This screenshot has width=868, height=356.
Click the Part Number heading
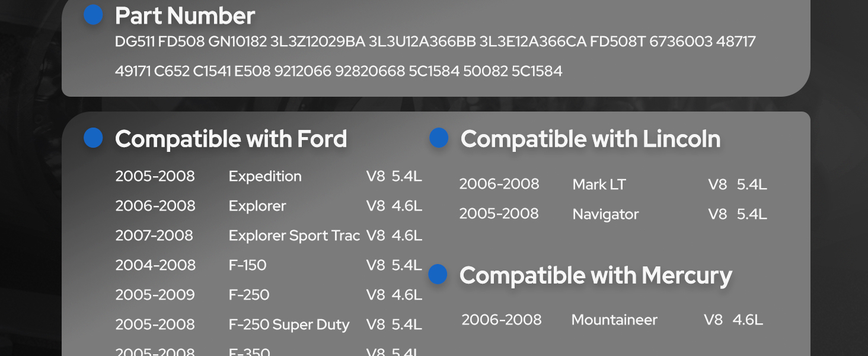coord(184,16)
